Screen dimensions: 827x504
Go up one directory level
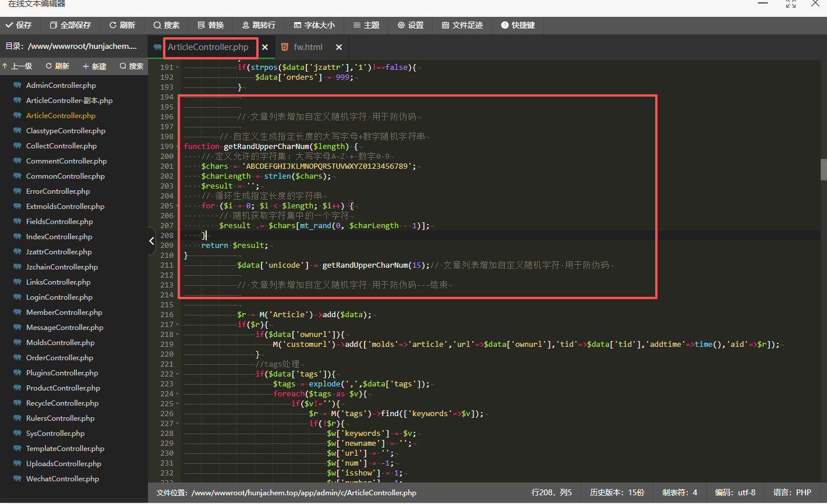(17, 66)
